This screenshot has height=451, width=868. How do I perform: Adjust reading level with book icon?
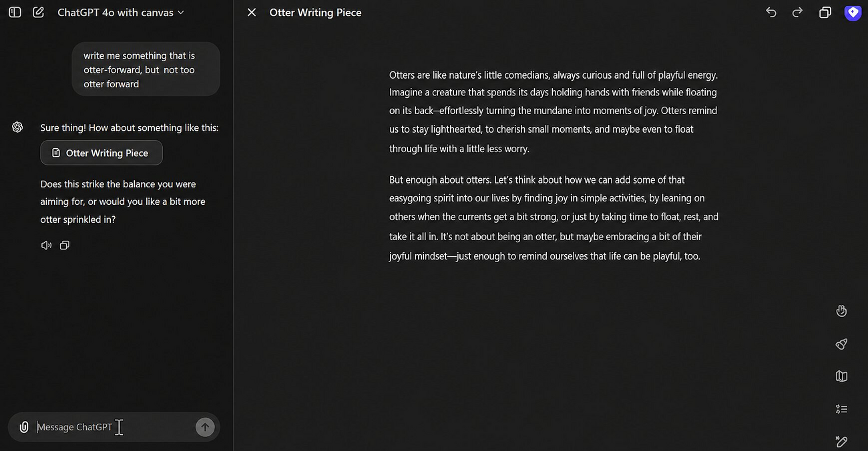841,376
